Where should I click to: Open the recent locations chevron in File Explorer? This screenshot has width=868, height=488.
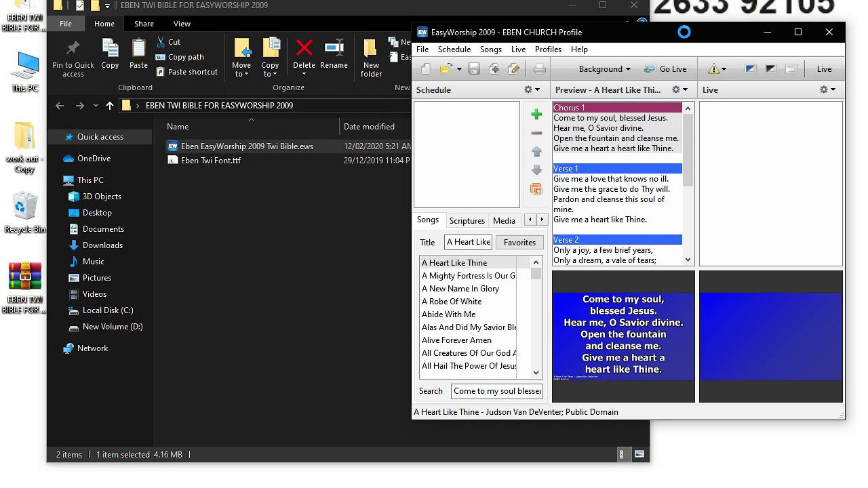[x=96, y=106]
